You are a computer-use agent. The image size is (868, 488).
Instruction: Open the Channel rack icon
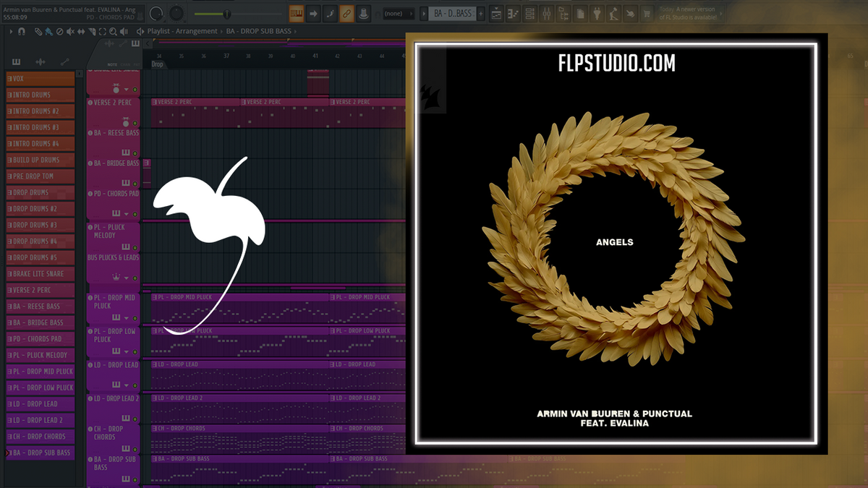pyautogui.click(x=531, y=13)
